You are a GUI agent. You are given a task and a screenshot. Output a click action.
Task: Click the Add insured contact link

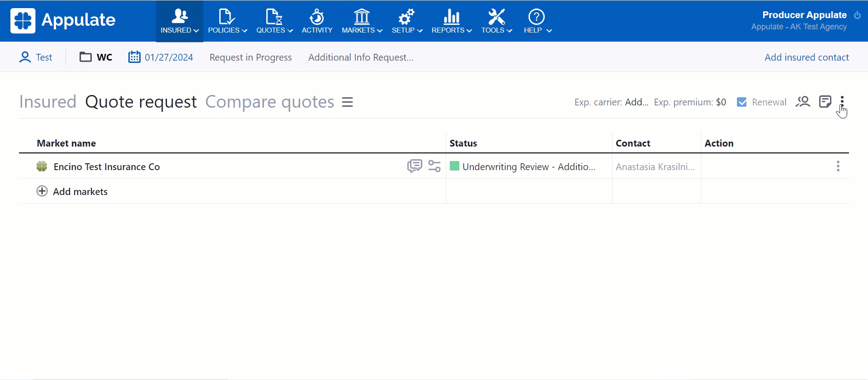tap(807, 57)
